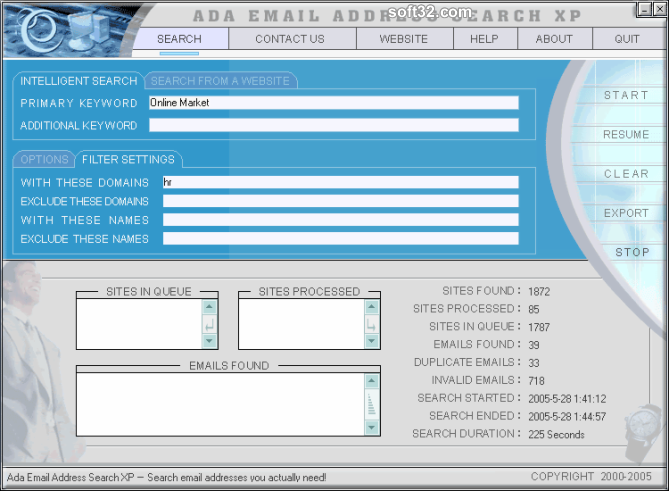Focus the Exclude These Domains field

(x=340, y=201)
